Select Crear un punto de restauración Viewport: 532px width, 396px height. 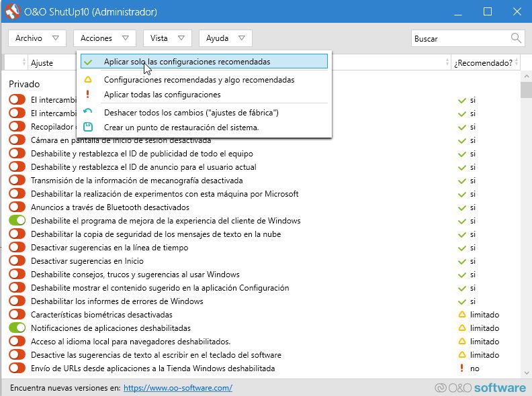[204, 128]
